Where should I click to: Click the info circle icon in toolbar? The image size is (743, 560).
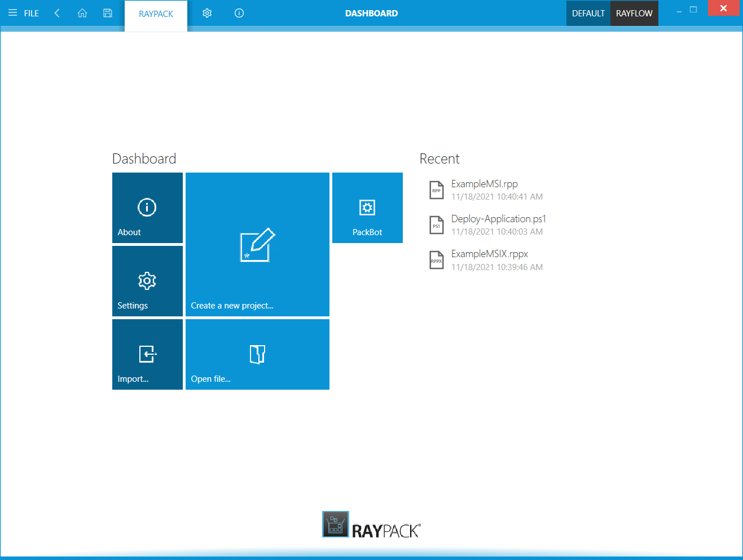(x=239, y=13)
